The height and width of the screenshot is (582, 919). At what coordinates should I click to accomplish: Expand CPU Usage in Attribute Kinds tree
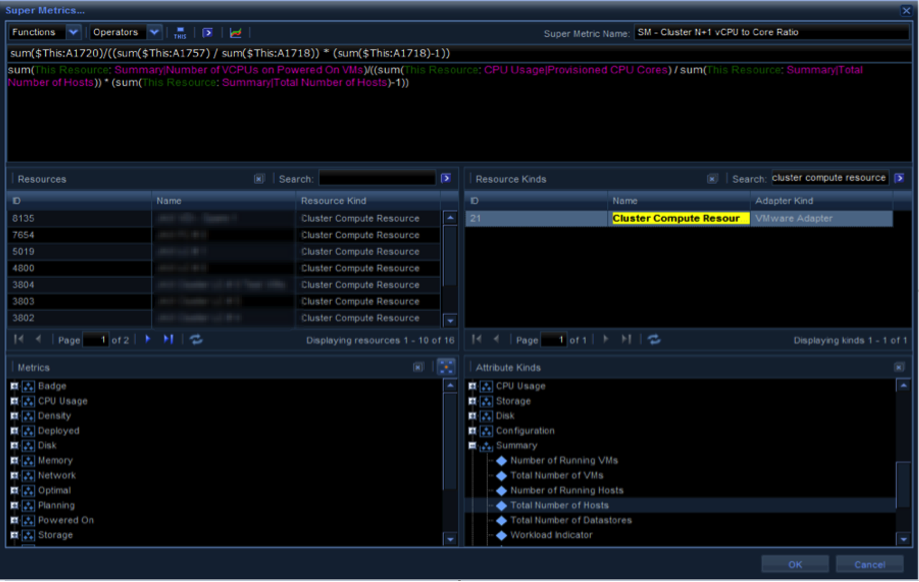473,386
